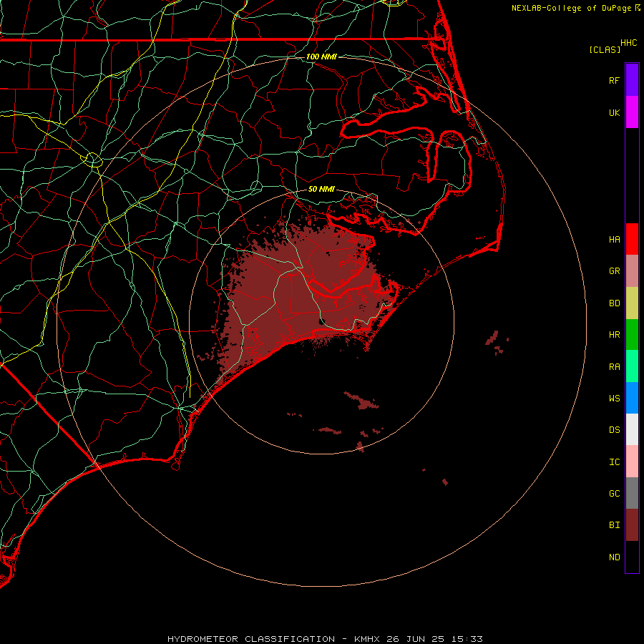Click the 50 NMI range ring label
The width and height of the screenshot is (644, 644).
point(321,189)
